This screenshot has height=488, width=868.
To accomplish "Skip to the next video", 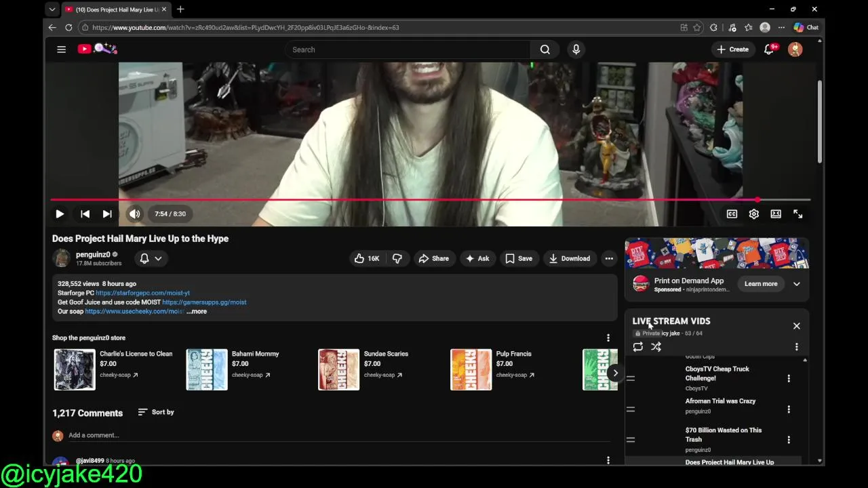I will (x=107, y=214).
